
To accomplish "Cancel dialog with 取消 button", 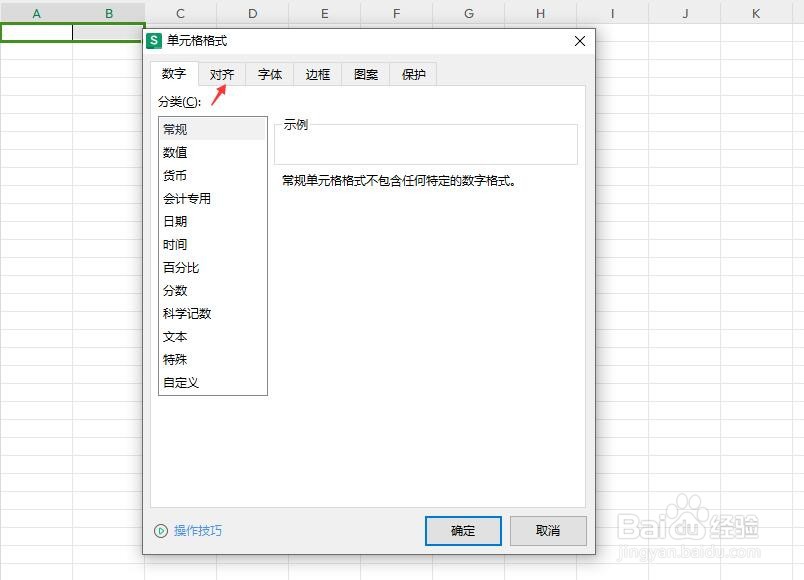I will pos(548,531).
